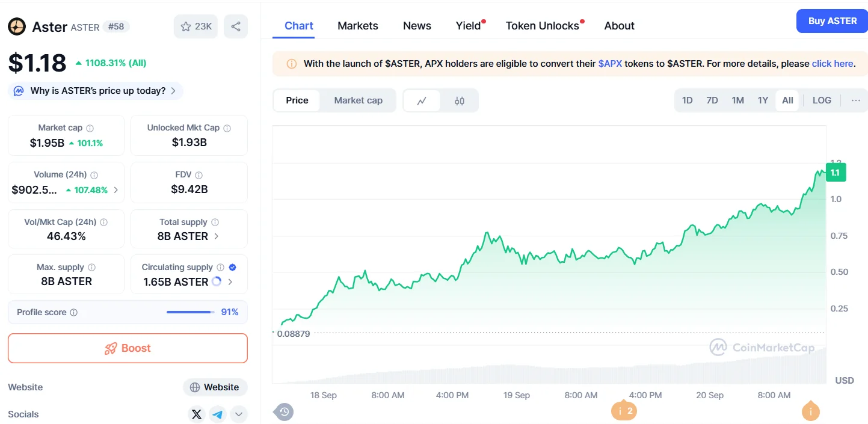Click the verified badge beside Circulating supply
868x424 pixels.
[x=232, y=268]
